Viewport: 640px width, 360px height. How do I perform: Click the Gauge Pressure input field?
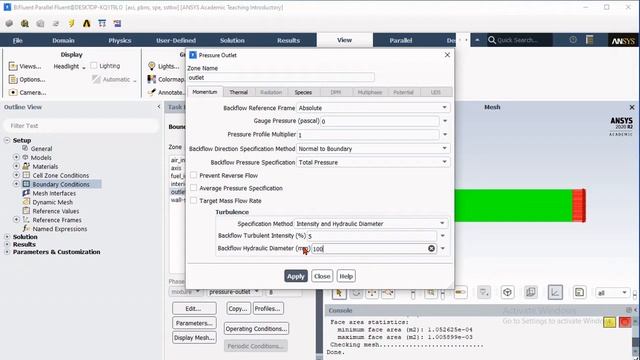point(380,121)
